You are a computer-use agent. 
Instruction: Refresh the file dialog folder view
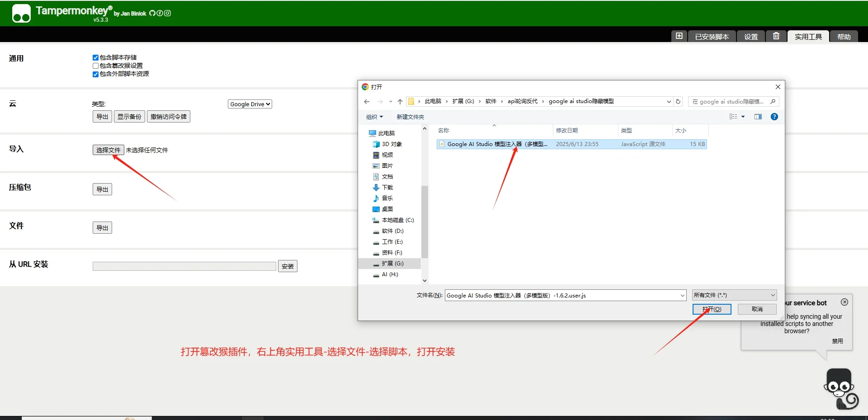(678, 102)
